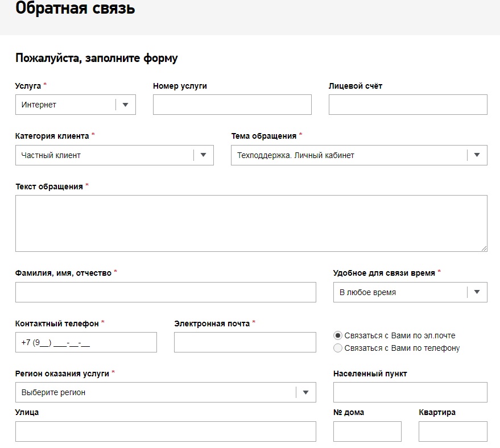Focus the Текст обращения text area
Screen dimensions: 500x448
(251, 223)
